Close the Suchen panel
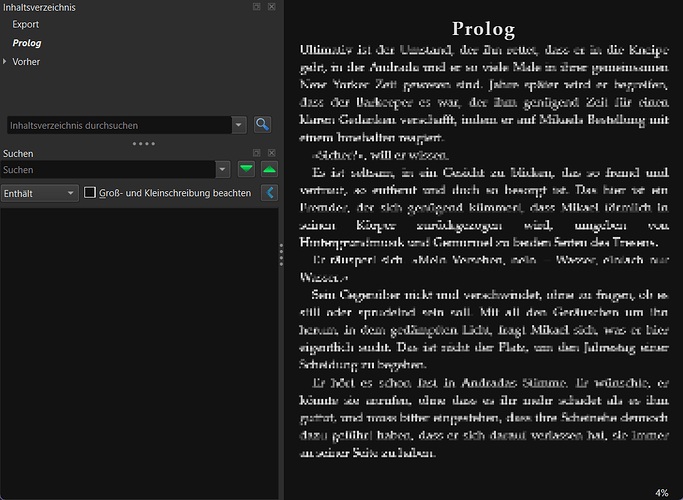Viewport: 683px width, 500px height. pos(271,153)
